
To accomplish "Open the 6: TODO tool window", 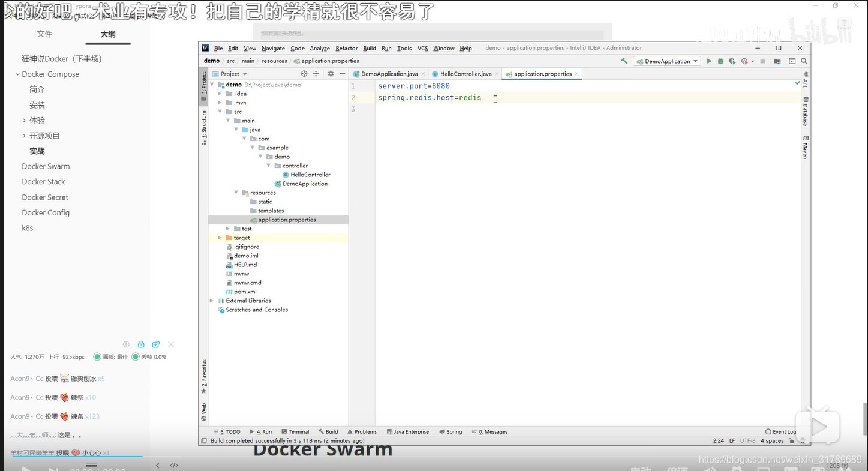I will tap(227, 431).
